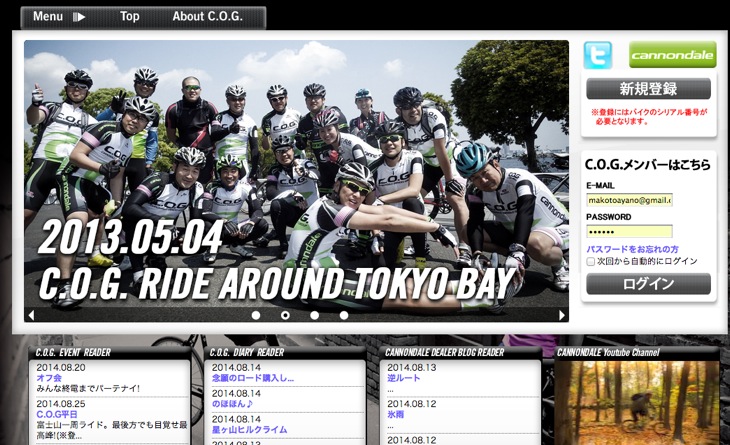Focus the PASSWORD input field
730x445 pixels.
[629, 231]
